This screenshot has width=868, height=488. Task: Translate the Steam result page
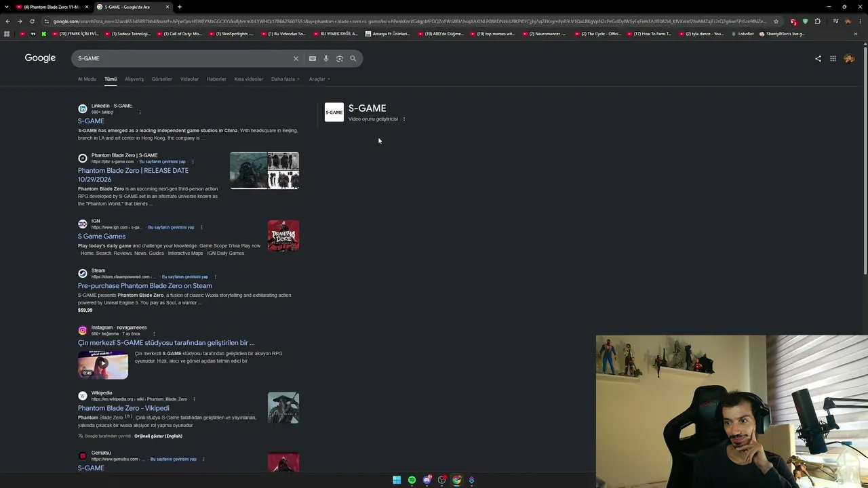coord(184,277)
